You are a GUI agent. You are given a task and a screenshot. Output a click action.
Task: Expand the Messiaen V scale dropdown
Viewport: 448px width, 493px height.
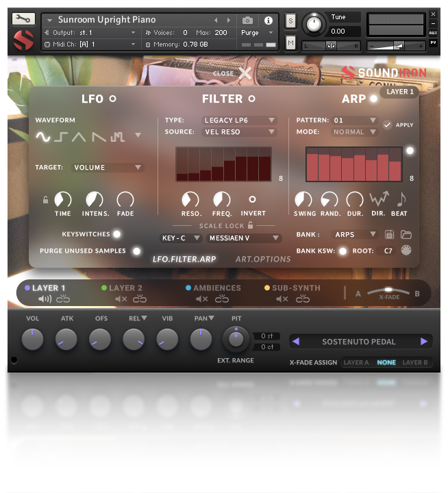point(243,238)
